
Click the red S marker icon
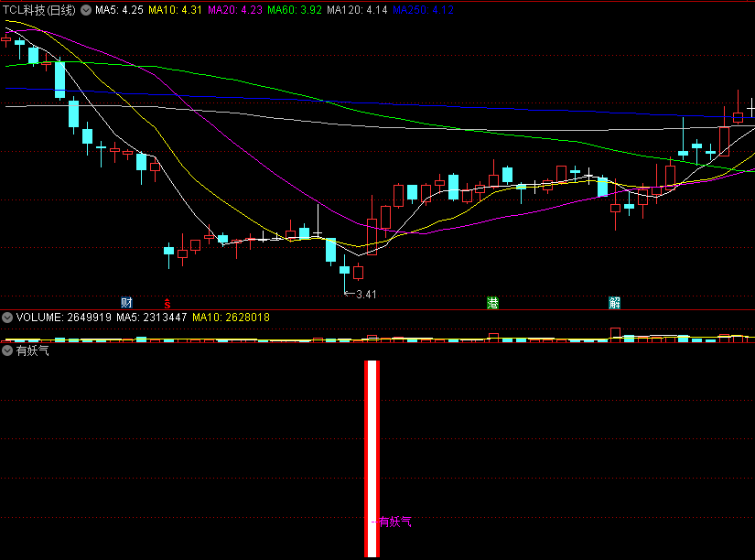(167, 304)
